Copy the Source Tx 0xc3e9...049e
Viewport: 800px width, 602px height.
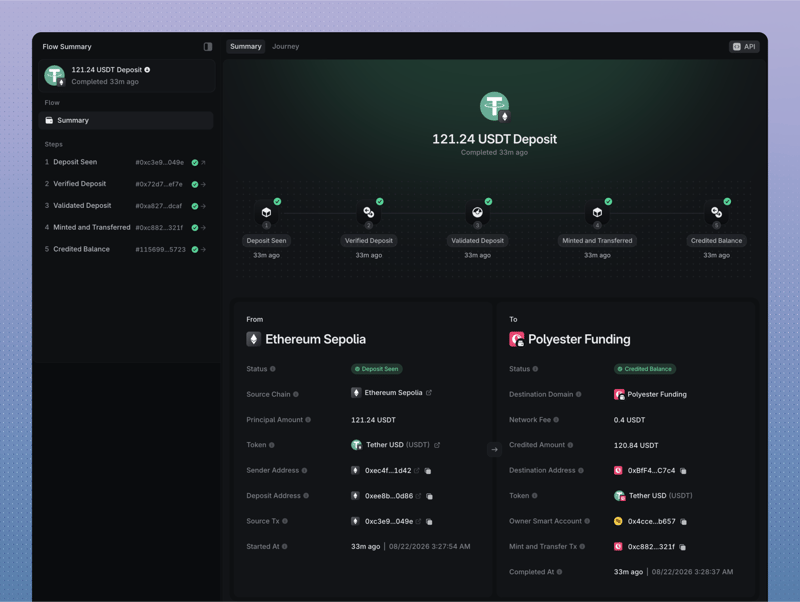[430, 521]
